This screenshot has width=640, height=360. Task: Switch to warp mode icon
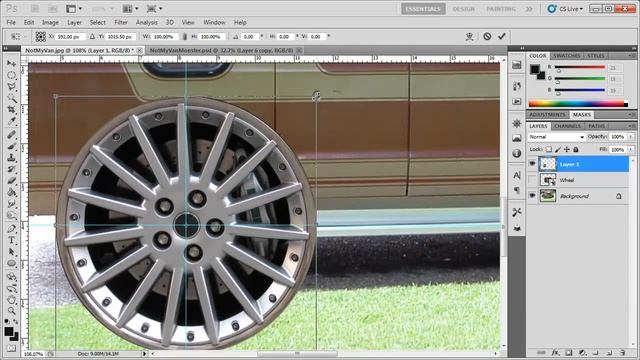(x=469, y=36)
